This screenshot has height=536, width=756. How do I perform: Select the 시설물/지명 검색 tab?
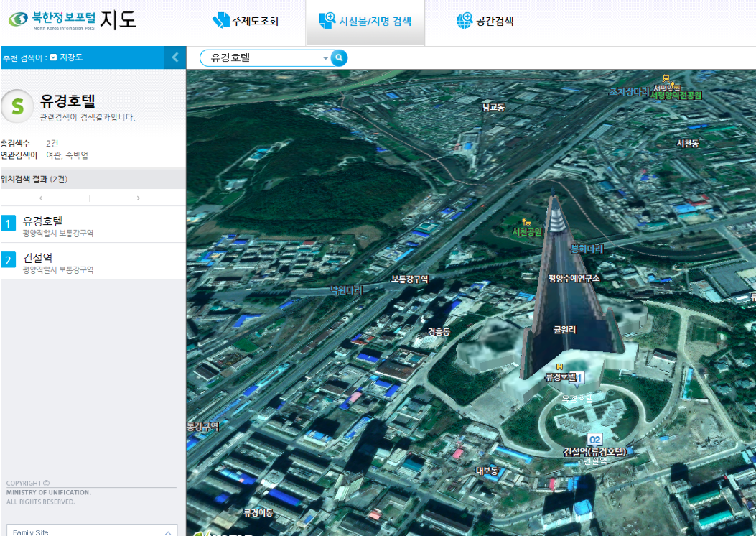point(365,22)
